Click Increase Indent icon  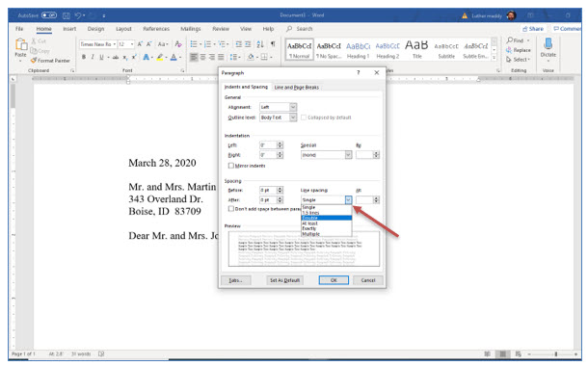click(x=248, y=44)
